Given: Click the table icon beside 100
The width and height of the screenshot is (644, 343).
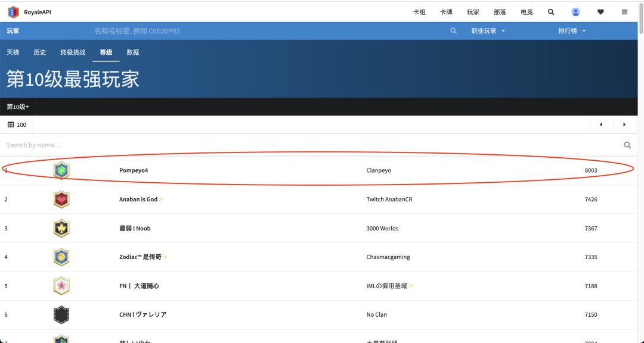Looking at the screenshot, I should coord(11,124).
